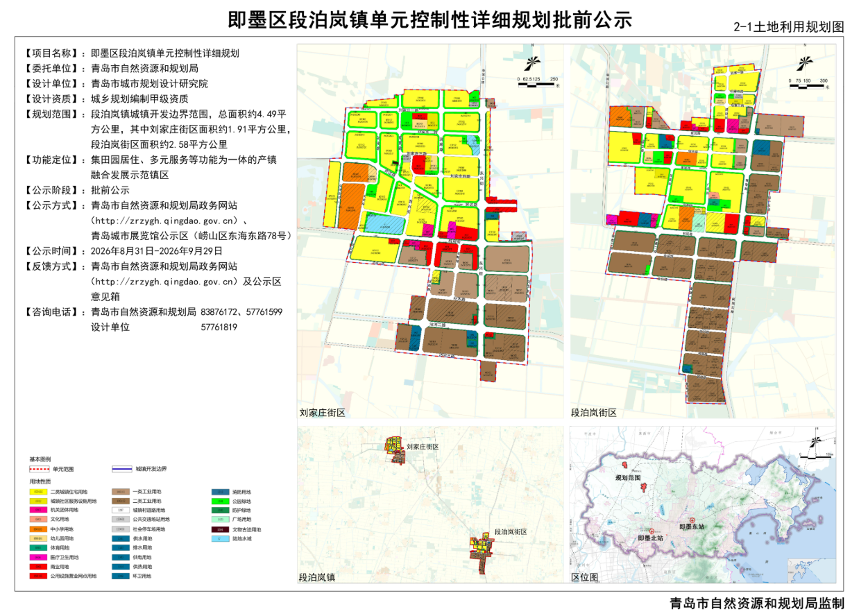Click the yellow 二类城镇住宅用地 legend swatch
Viewport: 868px width, 616px height.
pyautogui.click(x=37, y=491)
